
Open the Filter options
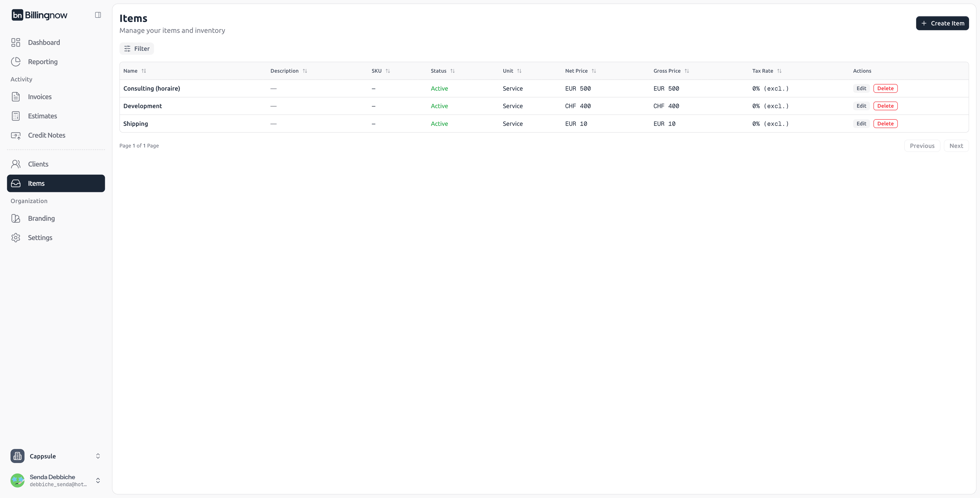pos(137,49)
